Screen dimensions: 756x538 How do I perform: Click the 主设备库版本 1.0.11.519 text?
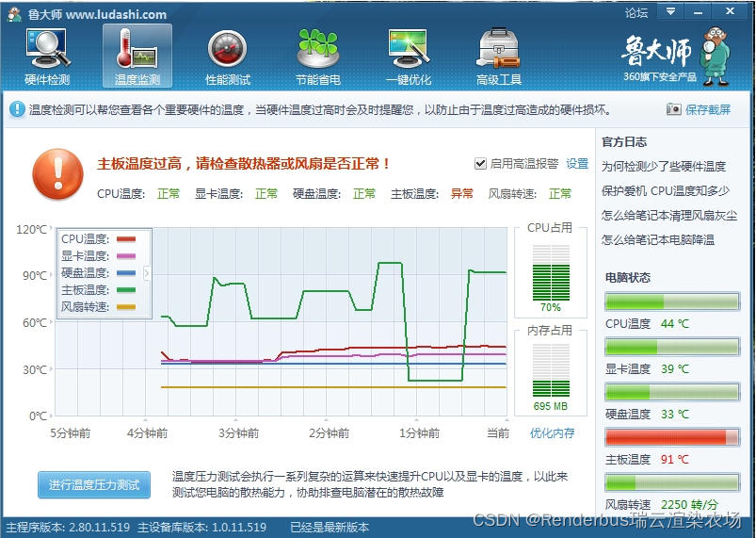[x=201, y=527]
